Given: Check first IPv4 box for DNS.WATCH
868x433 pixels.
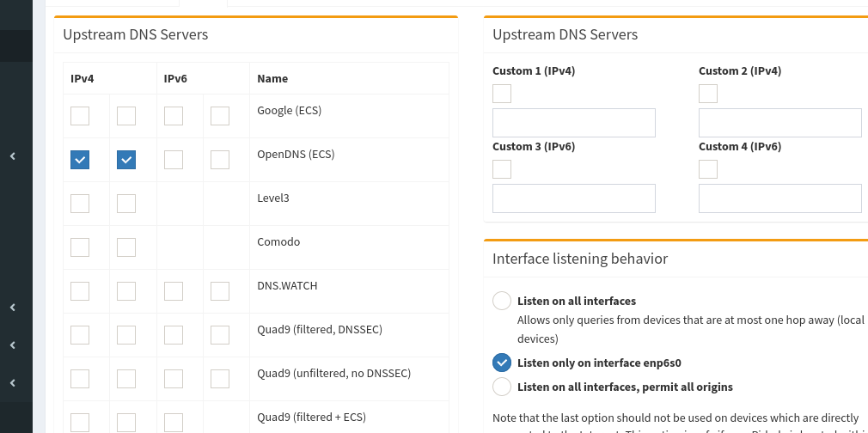Looking at the screenshot, I should coord(80,291).
